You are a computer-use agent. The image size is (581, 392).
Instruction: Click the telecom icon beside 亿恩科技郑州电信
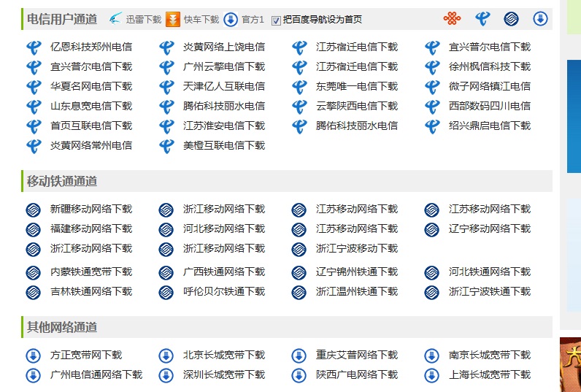tap(33, 47)
